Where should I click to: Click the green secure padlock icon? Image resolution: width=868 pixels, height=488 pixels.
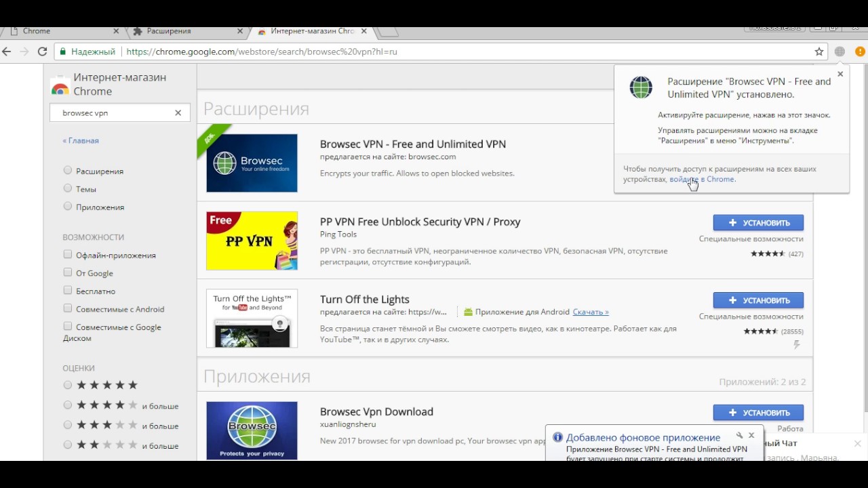point(63,52)
